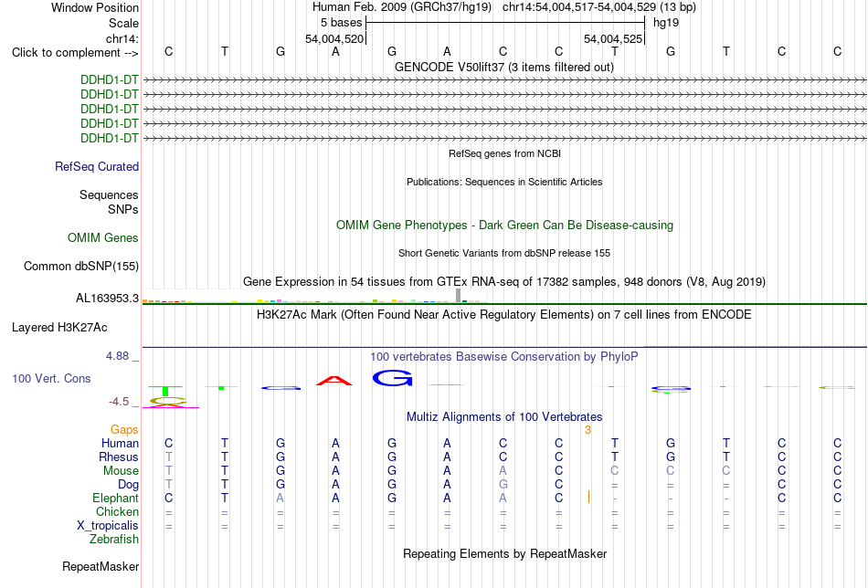Click the large blue G conservation logo letter

393,378
